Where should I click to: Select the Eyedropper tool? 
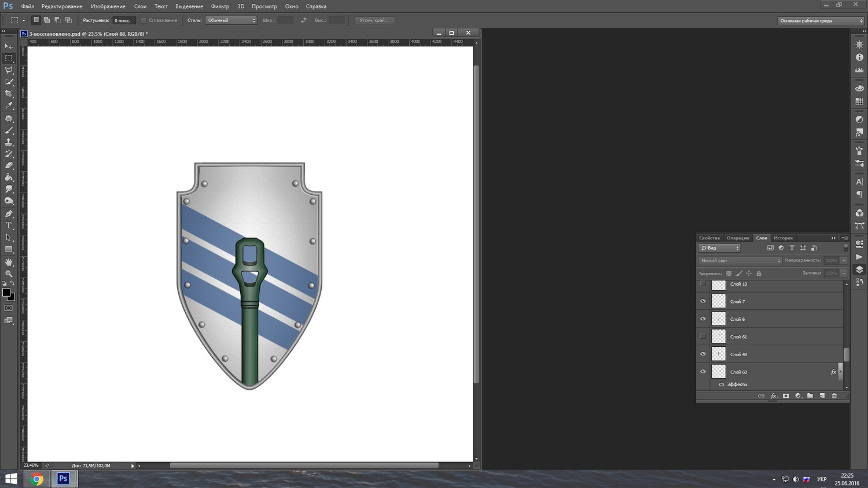point(9,106)
